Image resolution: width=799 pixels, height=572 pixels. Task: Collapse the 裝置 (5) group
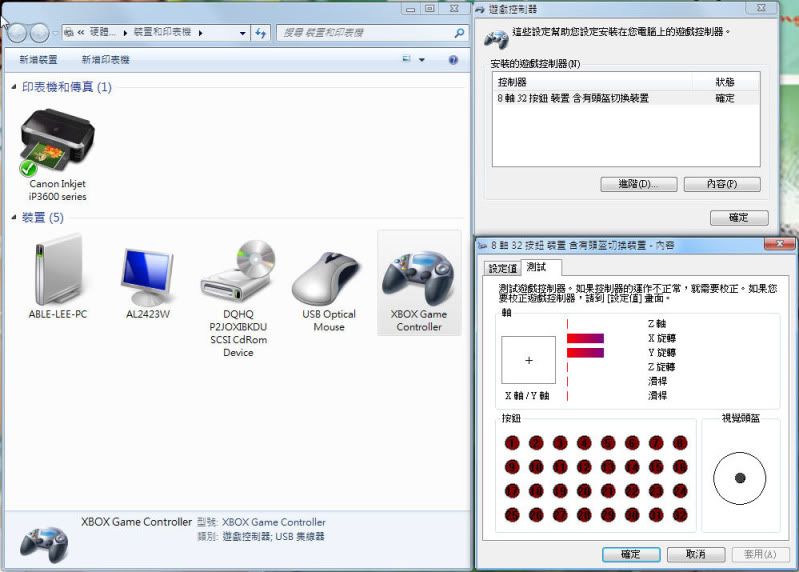click(14, 218)
